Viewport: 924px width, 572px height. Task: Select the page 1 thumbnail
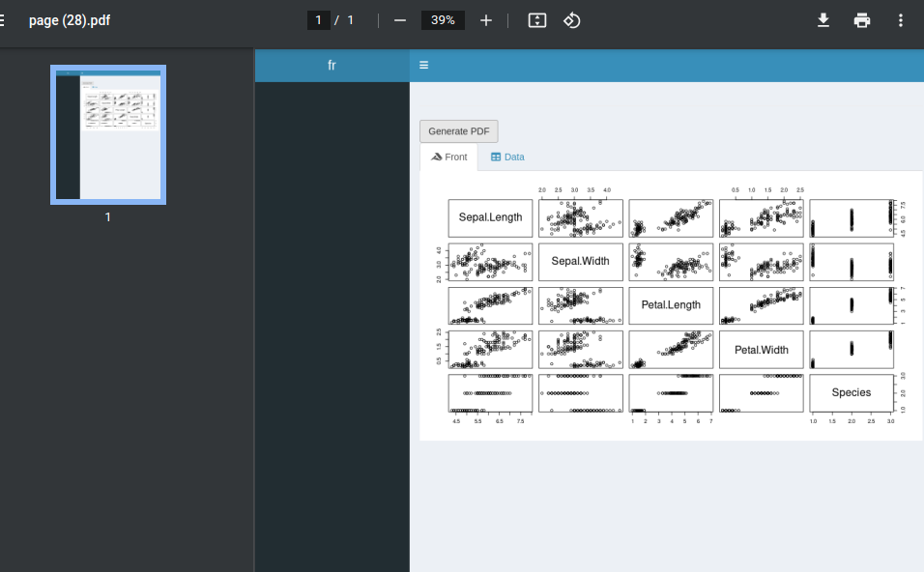click(108, 135)
